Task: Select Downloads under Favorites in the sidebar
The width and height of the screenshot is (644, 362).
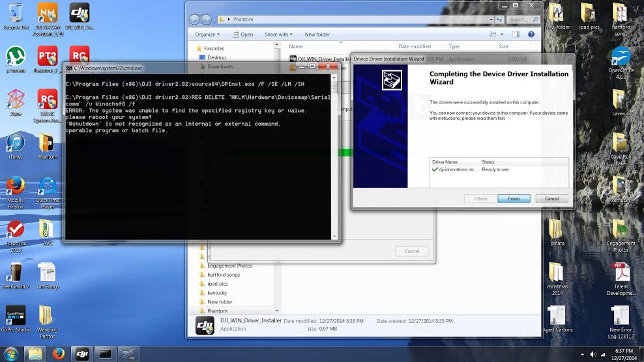Action: 220,66
